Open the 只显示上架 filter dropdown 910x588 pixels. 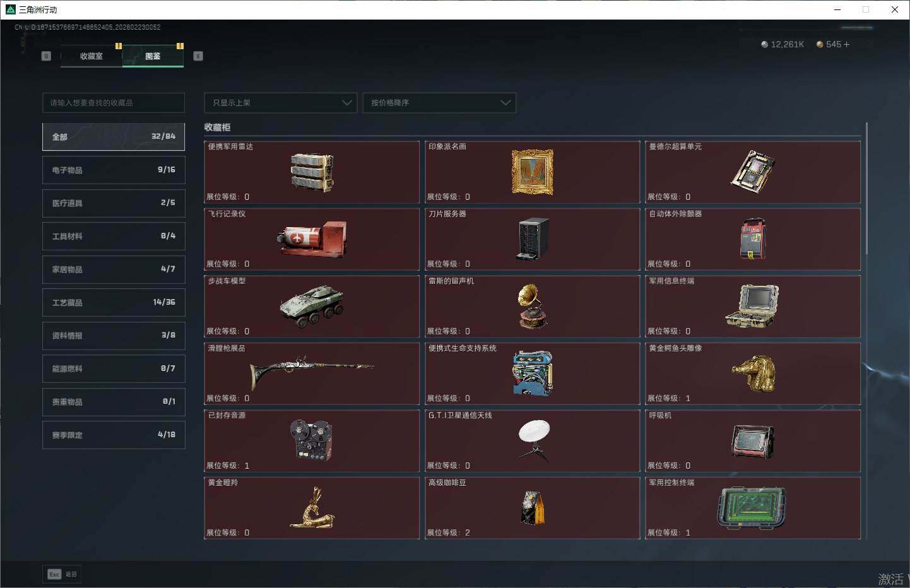pyautogui.click(x=281, y=103)
